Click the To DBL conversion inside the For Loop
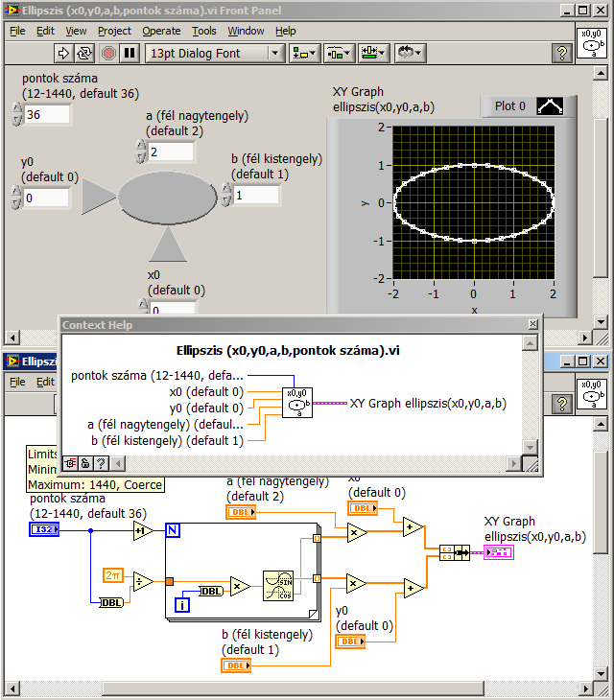The width and height of the screenshot is (614, 700). (x=211, y=592)
